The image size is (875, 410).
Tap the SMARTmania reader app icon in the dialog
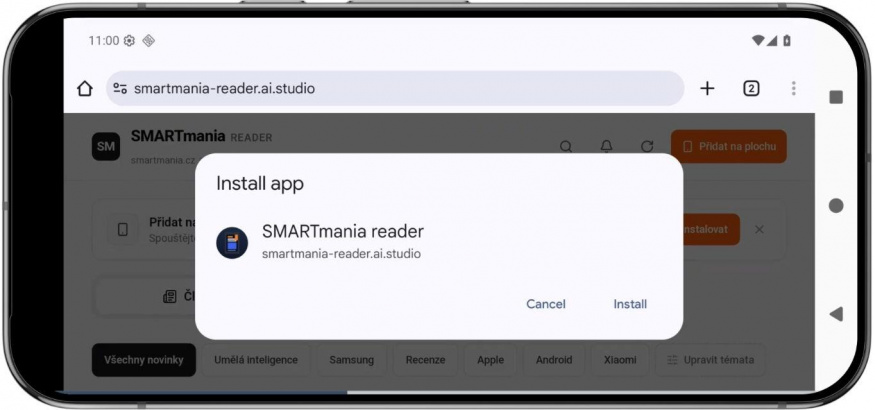tap(232, 243)
